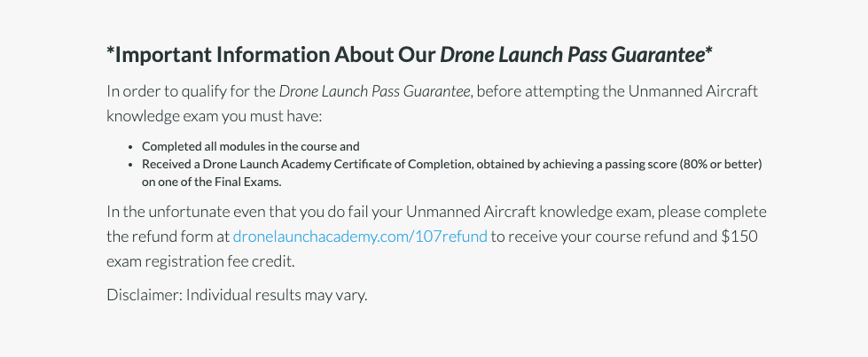
Task: Click italic Drone Launch Pass Guarantee in paragraph
Action: click(x=374, y=92)
